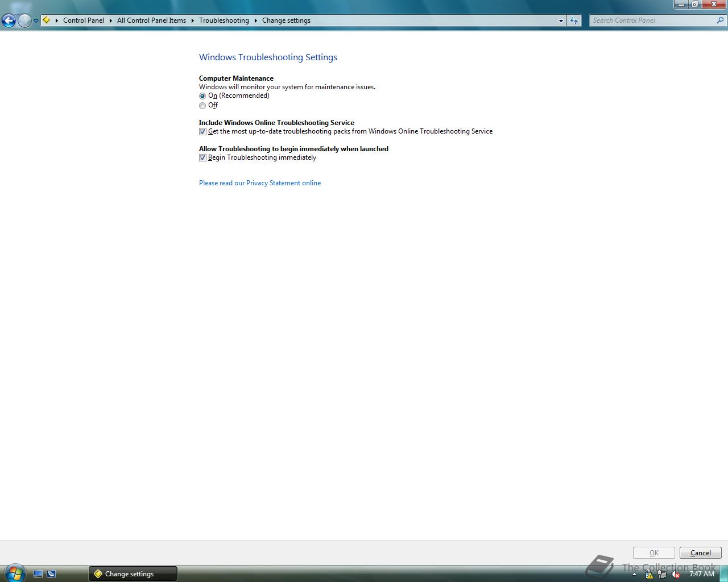Expand the root arrow before Control Panel
This screenshot has height=582, width=728.
57,20
